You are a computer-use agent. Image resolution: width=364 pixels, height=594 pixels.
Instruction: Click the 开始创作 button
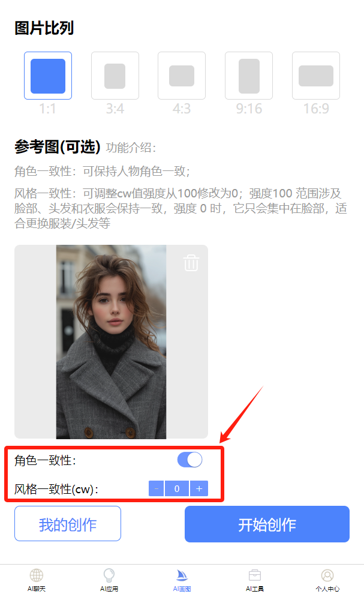[x=267, y=524]
